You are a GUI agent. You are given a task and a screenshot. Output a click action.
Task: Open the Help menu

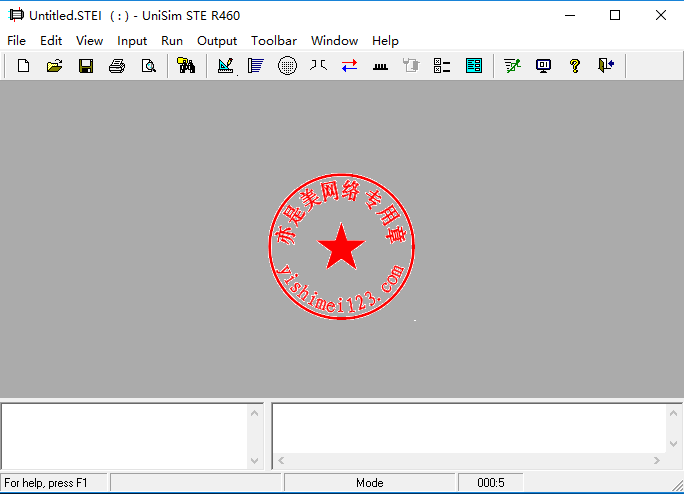385,41
